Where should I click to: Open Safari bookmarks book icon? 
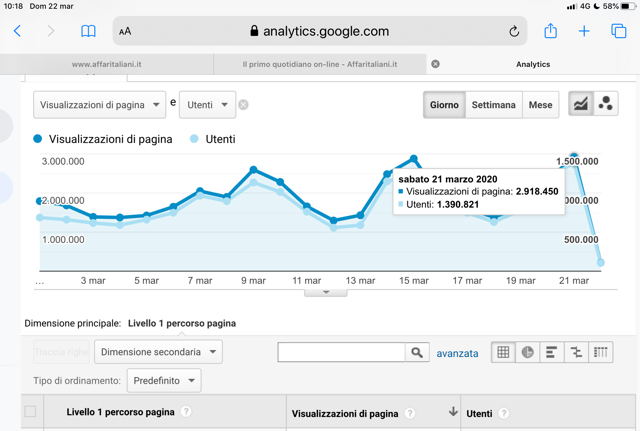point(88,31)
